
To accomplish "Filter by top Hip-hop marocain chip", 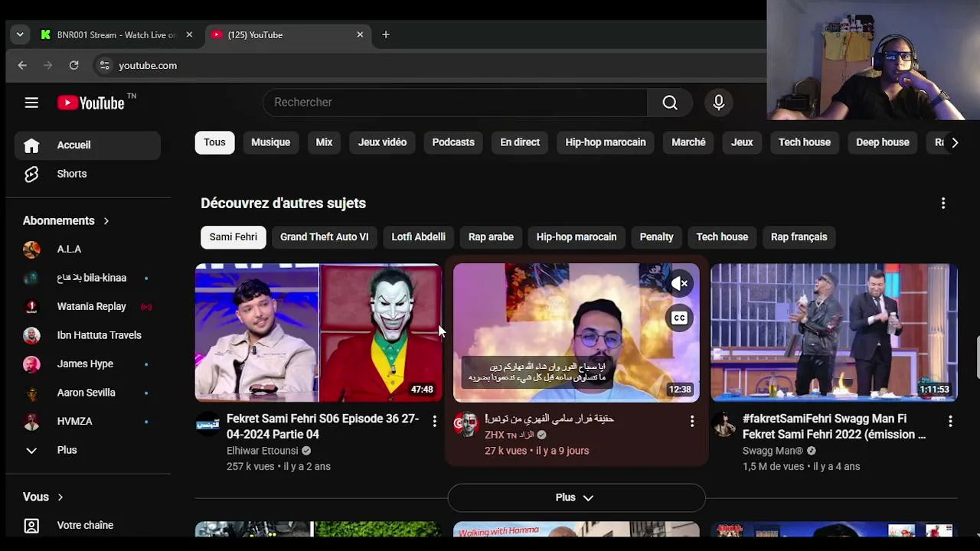I will pos(606,142).
